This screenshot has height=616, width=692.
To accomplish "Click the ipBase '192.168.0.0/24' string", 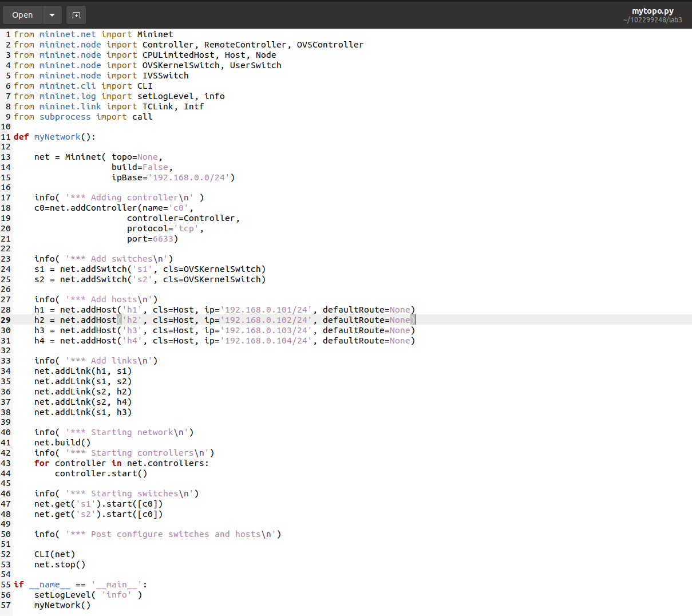I will [x=189, y=177].
